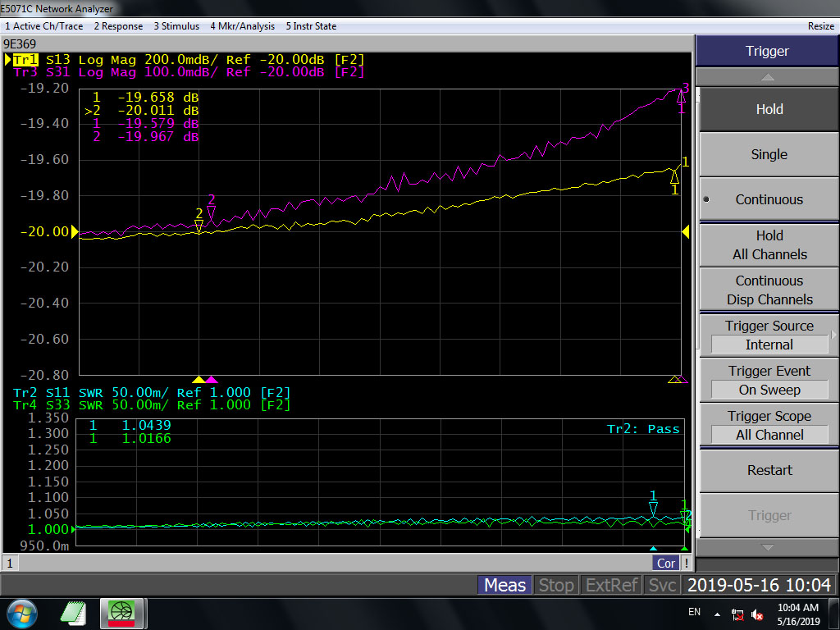
Task: Open the Mkr/Analysis menu
Action: (242, 26)
